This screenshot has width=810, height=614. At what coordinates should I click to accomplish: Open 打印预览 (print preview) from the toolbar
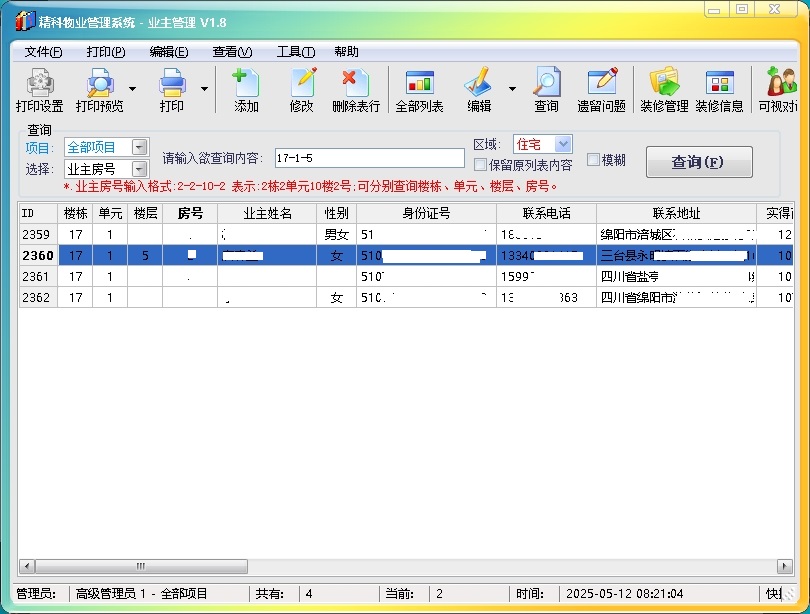(100, 89)
